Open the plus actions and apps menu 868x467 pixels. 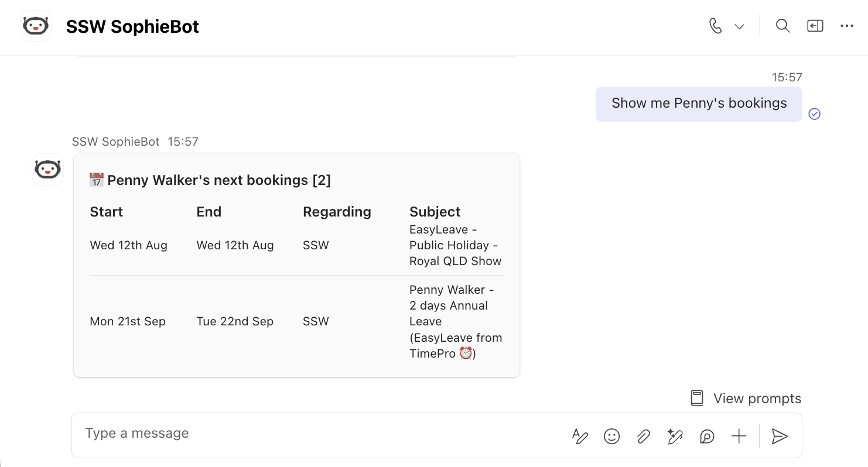(739, 436)
